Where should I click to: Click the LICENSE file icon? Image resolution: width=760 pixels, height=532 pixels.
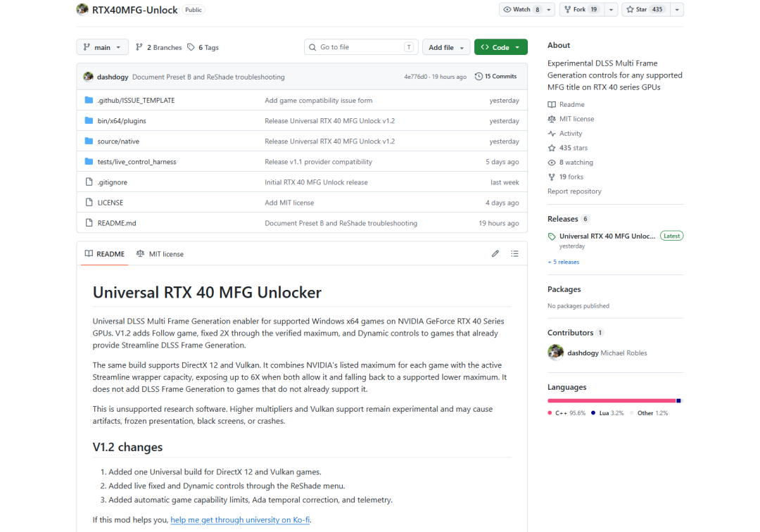pos(89,202)
